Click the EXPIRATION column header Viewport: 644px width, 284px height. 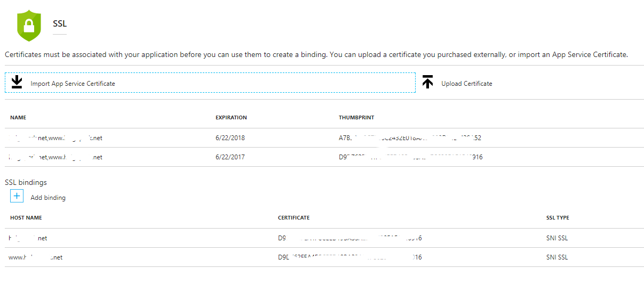point(231,118)
